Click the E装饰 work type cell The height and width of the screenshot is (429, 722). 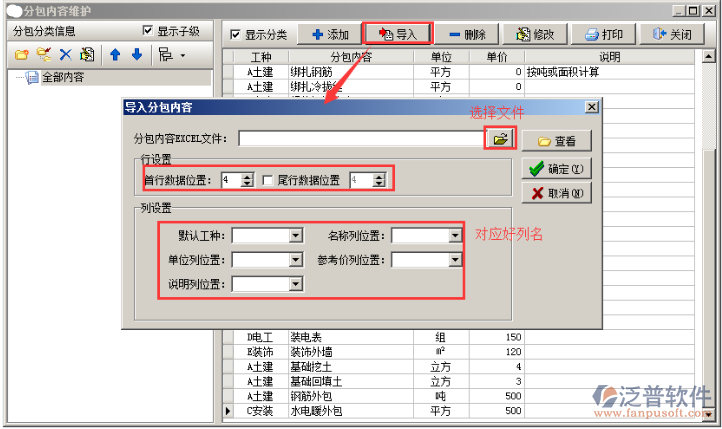point(261,352)
